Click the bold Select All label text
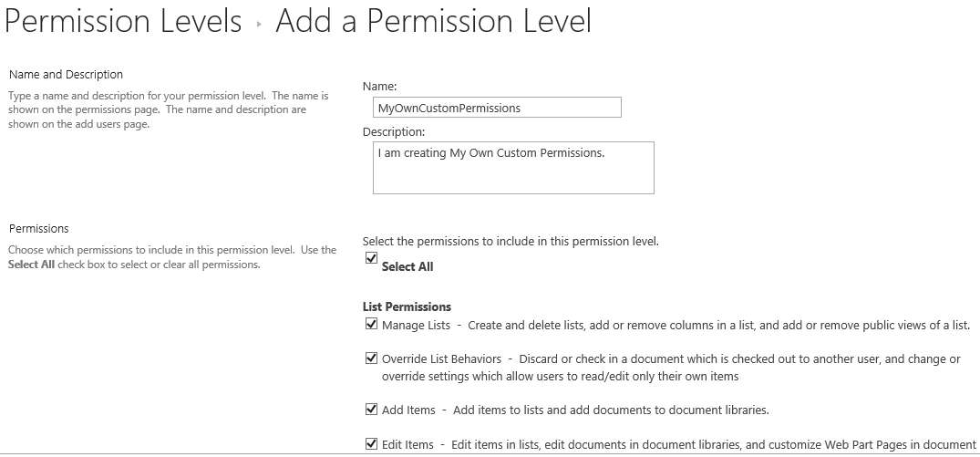 [407, 266]
